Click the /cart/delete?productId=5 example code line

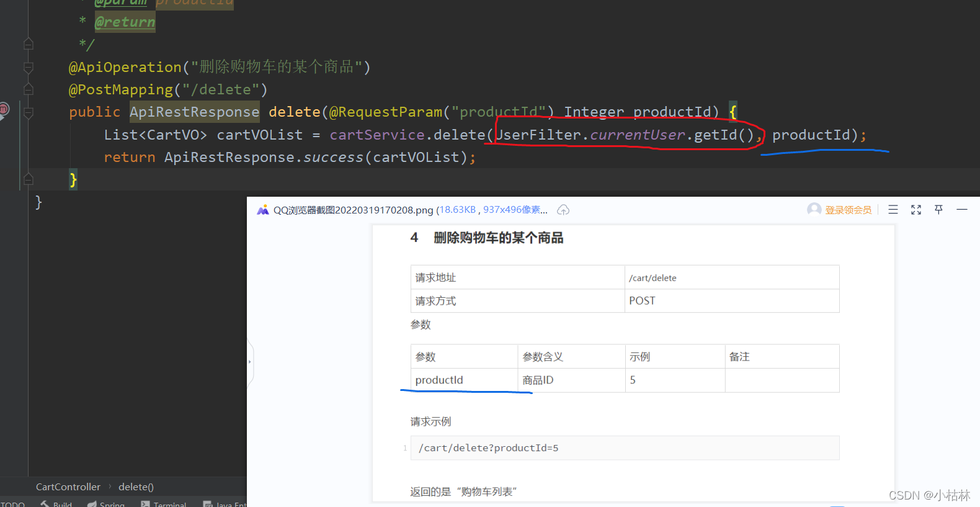point(625,448)
